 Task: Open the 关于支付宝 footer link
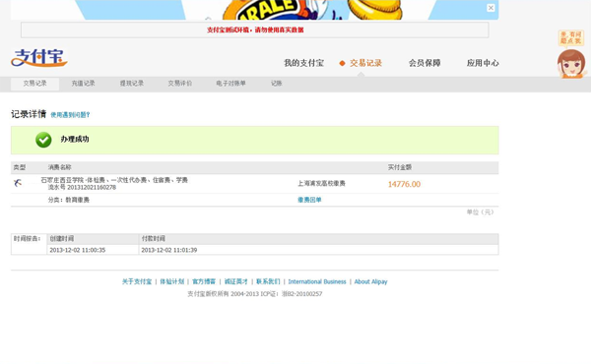coord(137,281)
